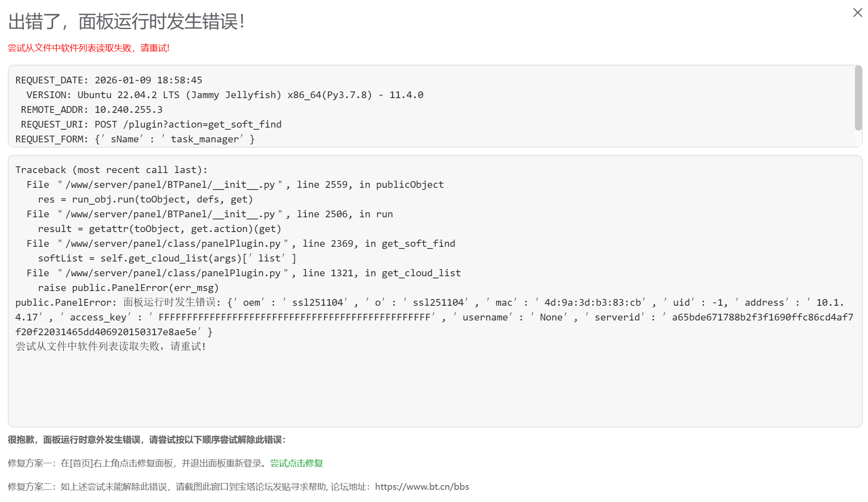Click the REQUEST_FORM task_manager line
The image size is (868, 502).
click(135, 139)
